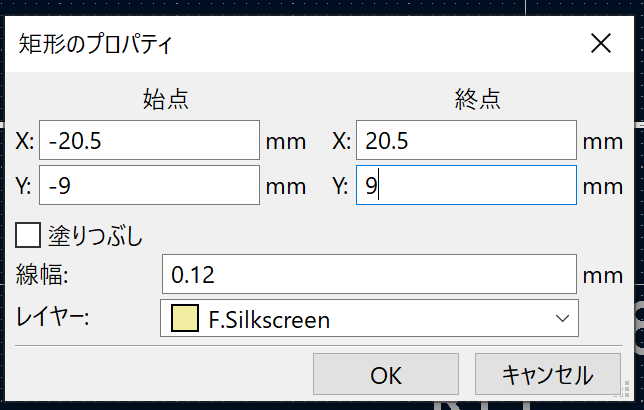
Task: Toggle the 塗りつぶし fill checkbox
Action: 29,236
